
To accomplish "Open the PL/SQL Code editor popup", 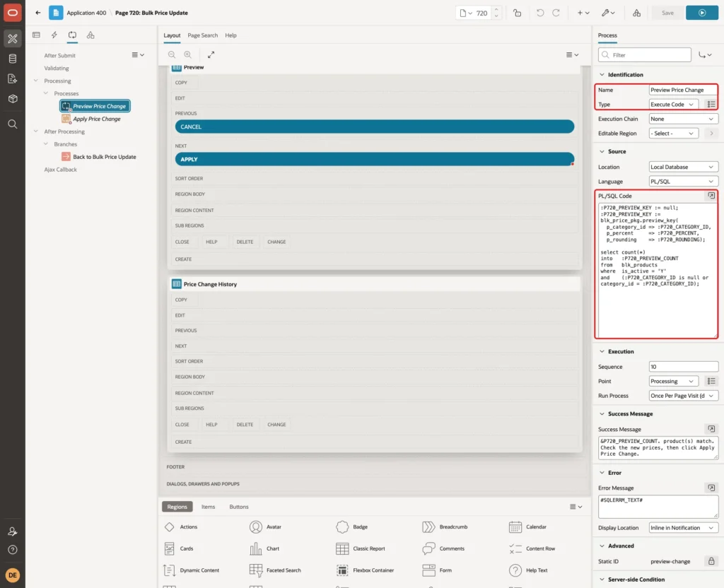I will [x=711, y=196].
